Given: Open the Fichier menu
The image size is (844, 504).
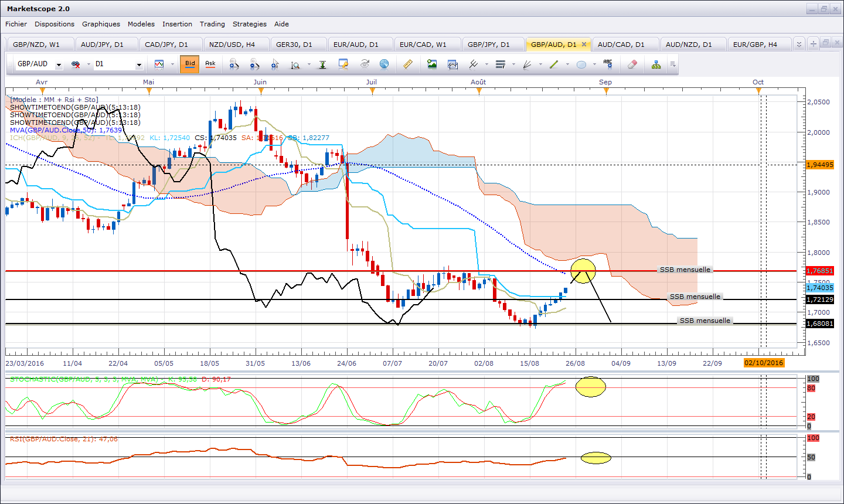Looking at the screenshot, I should pos(16,24).
